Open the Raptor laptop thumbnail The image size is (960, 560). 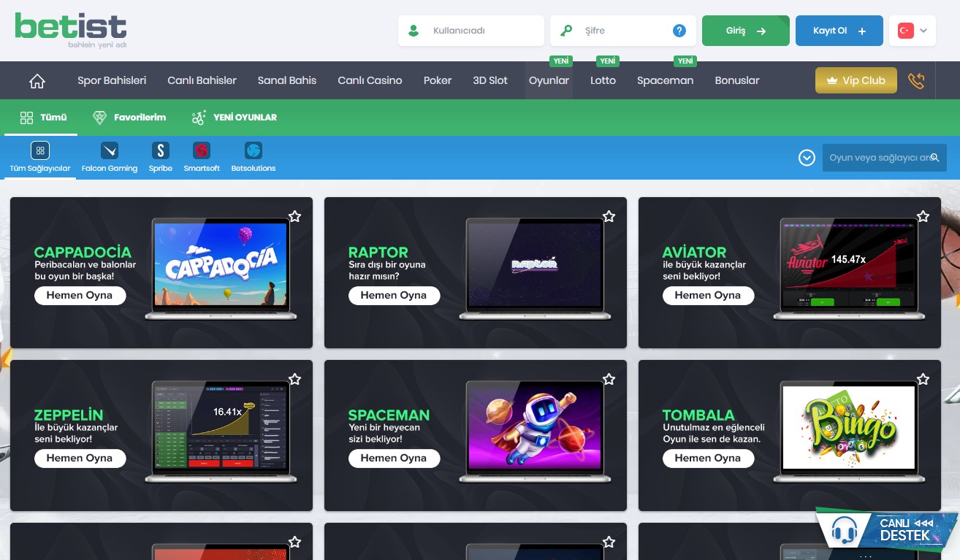(x=535, y=268)
